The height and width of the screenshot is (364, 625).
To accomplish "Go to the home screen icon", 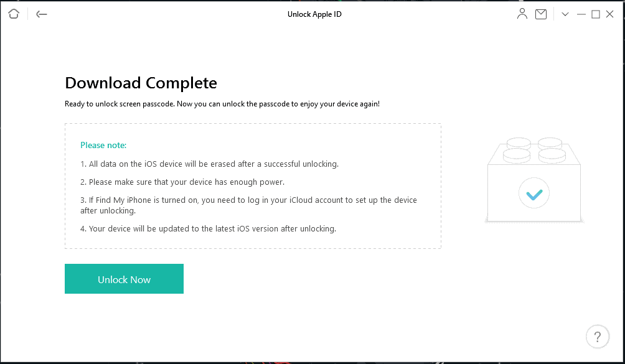I will coord(14,14).
